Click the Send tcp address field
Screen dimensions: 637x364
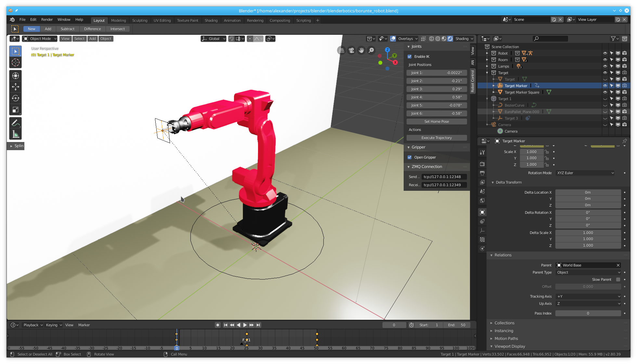444,177
